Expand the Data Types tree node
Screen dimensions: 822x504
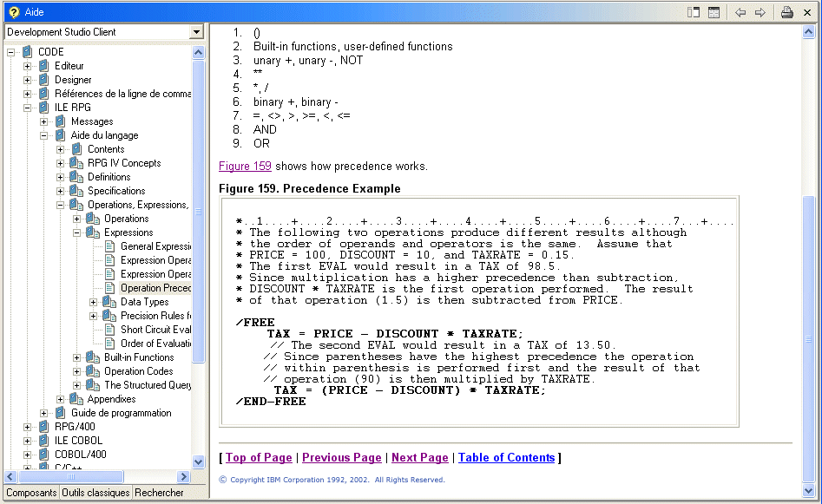tap(94, 302)
